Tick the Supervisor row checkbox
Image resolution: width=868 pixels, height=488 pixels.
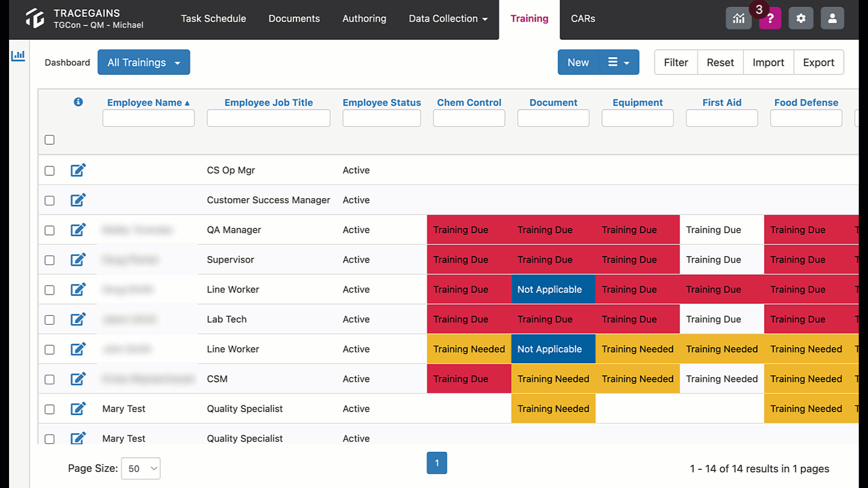point(49,260)
